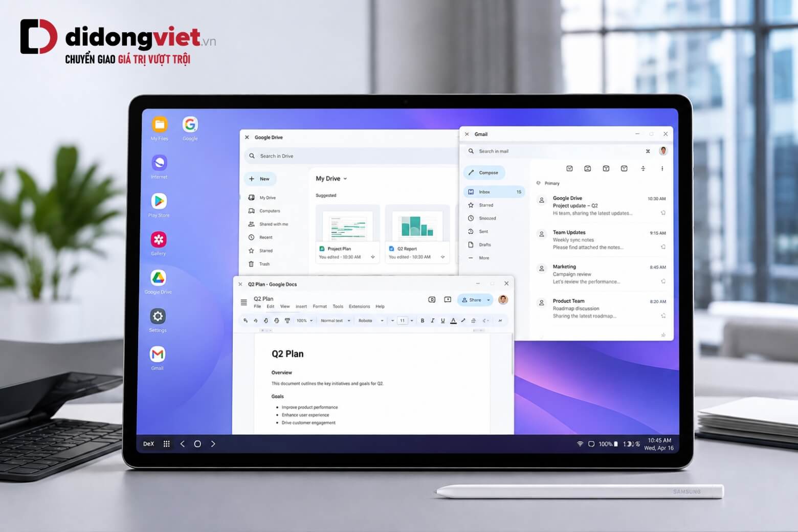The height and width of the screenshot is (532, 798).
Task: Open the Format menu in Docs
Action: click(320, 306)
